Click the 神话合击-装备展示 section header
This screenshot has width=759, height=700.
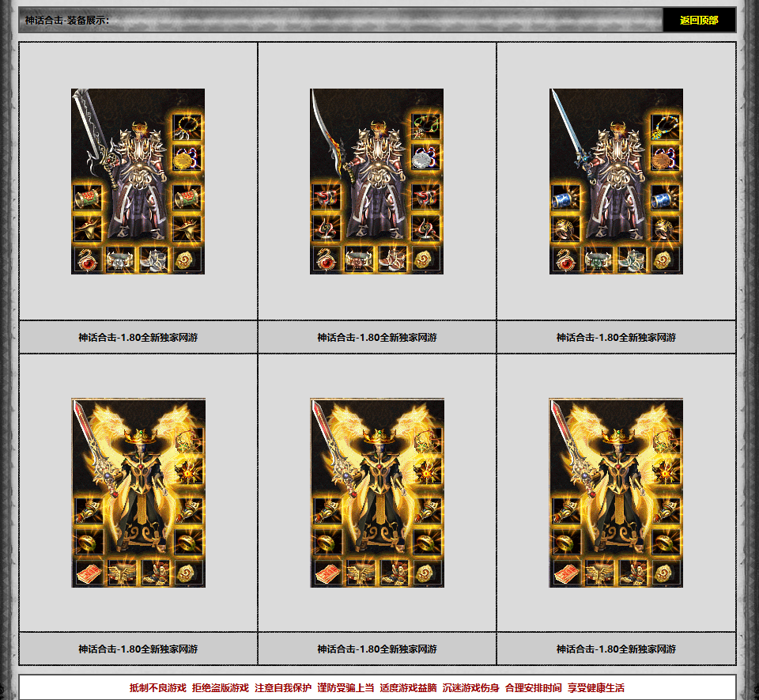pos(67,20)
